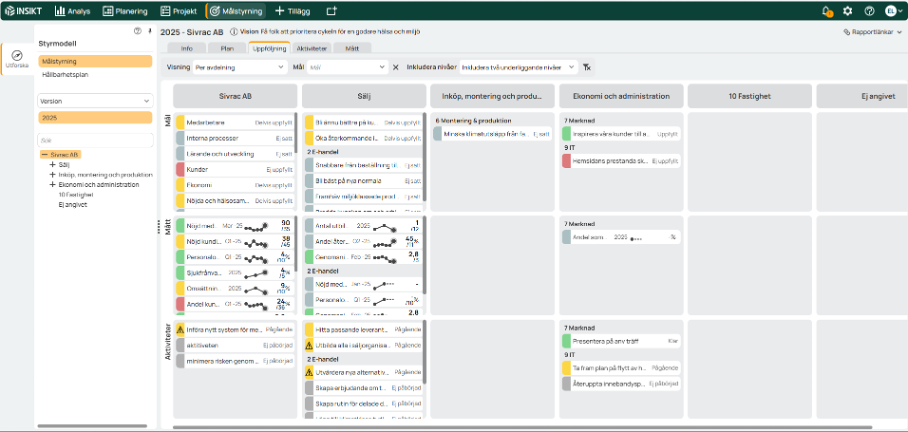Click the clear filter funnel icon
908x432 pixels.
(587, 67)
